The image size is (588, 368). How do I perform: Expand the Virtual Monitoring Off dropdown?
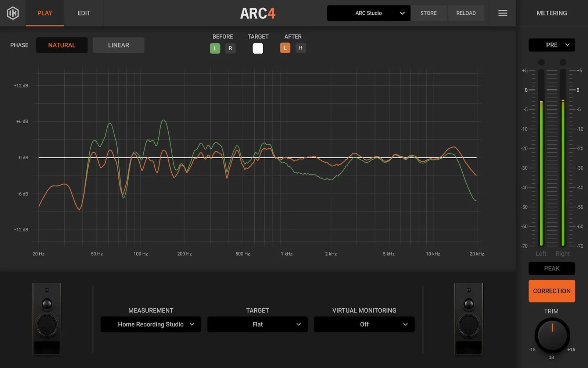(364, 324)
